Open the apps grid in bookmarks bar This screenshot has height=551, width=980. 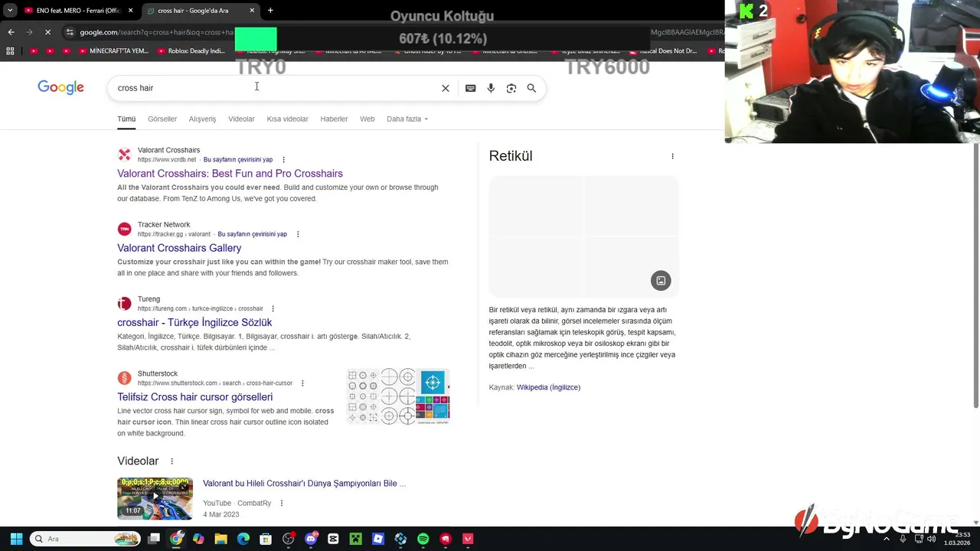click(x=10, y=51)
